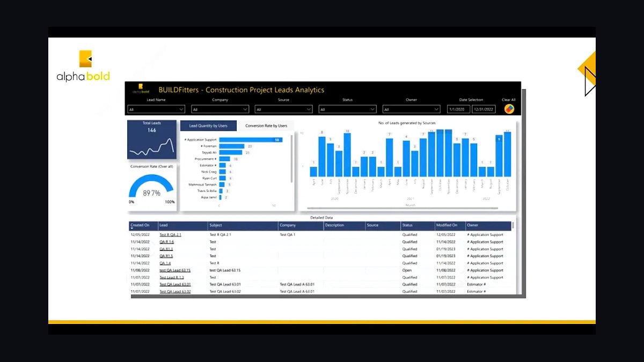Viewport: 644px width, 362px height.
Task: Select the Nick Craig bar
Action: pos(222,172)
